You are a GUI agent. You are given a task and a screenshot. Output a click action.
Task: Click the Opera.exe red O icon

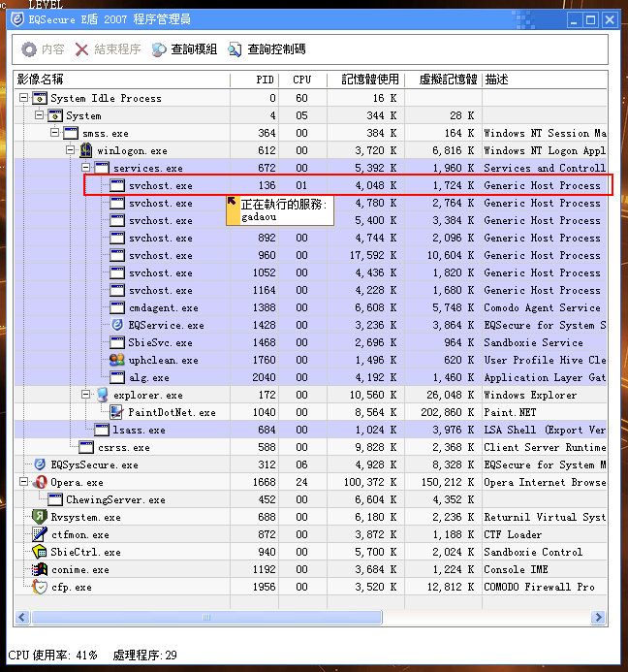coord(40,482)
